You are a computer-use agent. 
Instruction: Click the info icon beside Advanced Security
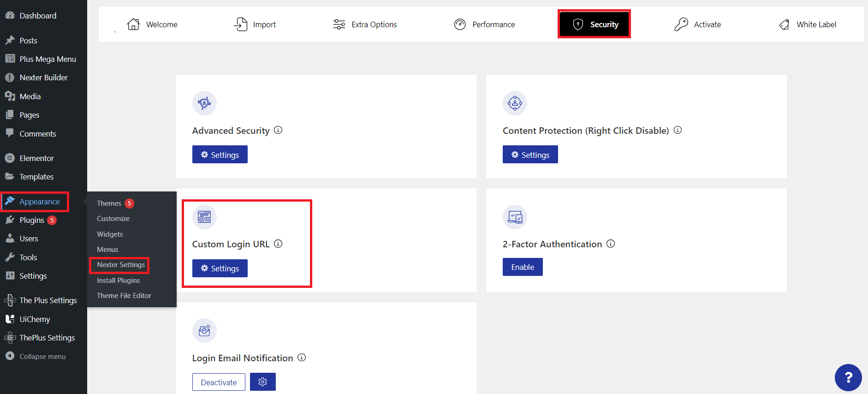click(278, 130)
